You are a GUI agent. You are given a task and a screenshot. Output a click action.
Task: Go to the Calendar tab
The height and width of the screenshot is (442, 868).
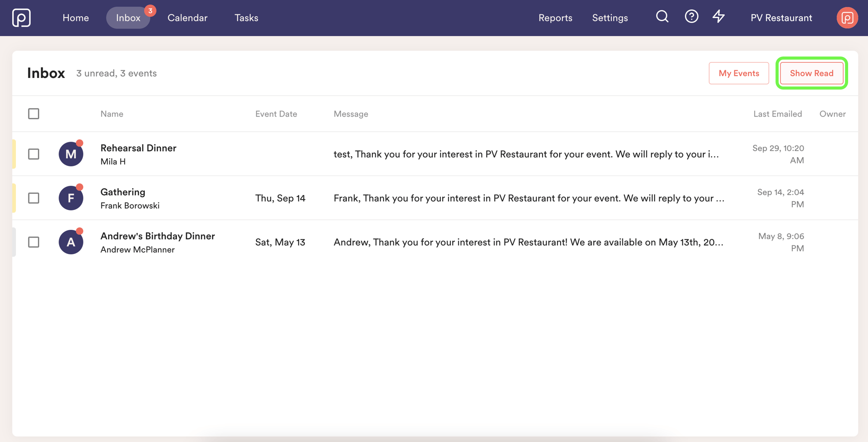point(187,18)
